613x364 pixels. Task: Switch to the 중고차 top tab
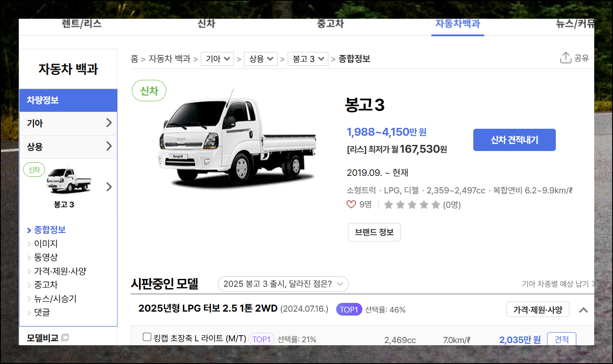[x=330, y=24]
